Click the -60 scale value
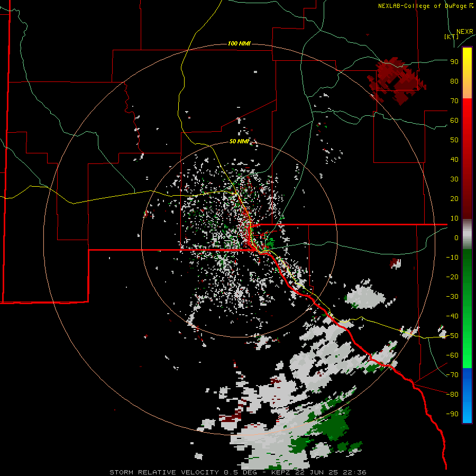476x476 pixels. 452,355
